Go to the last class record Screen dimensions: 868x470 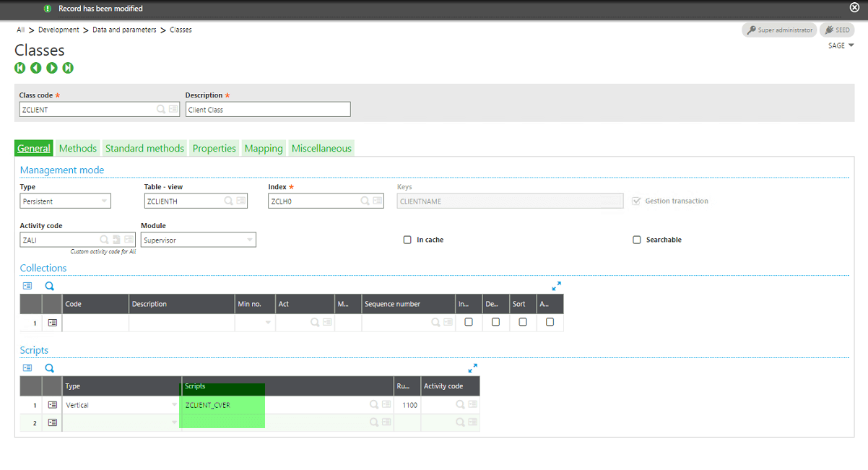pyautogui.click(x=68, y=68)
